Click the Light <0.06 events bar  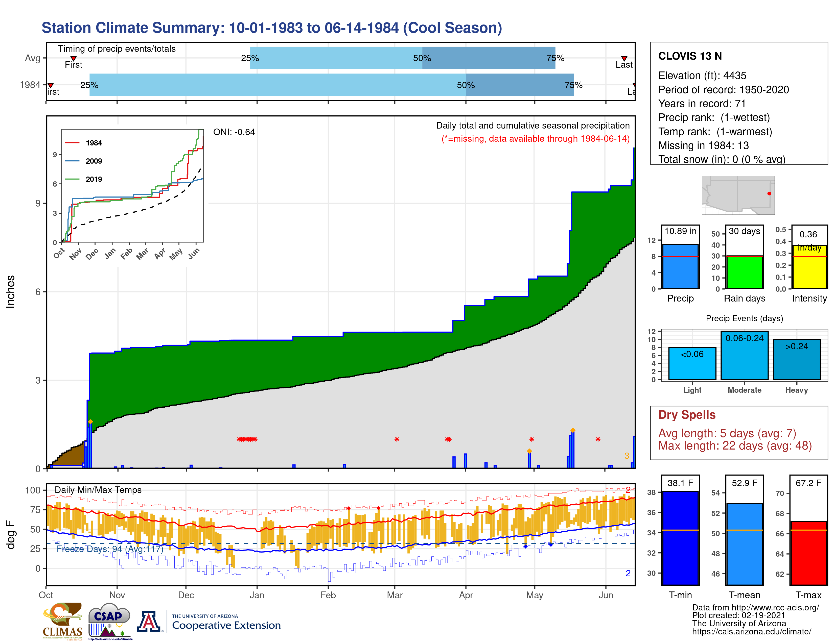coord(692,363)
